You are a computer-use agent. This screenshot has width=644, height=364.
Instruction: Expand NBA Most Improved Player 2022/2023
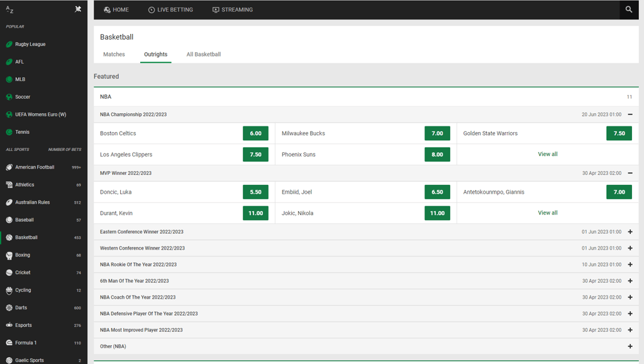(630, 330)
